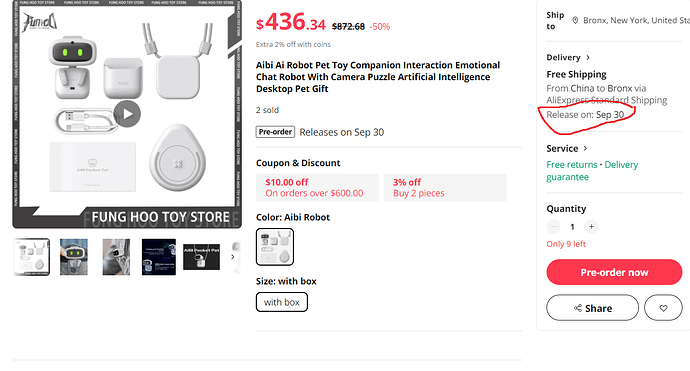Increase quantity with the plus button
The image size is (690, 371).
[591, 227]
